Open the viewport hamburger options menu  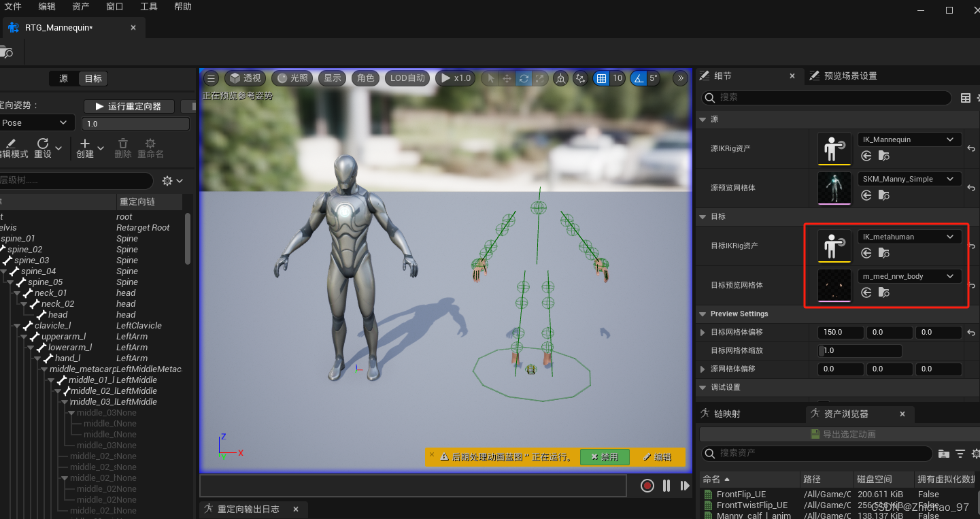[211, 78]
